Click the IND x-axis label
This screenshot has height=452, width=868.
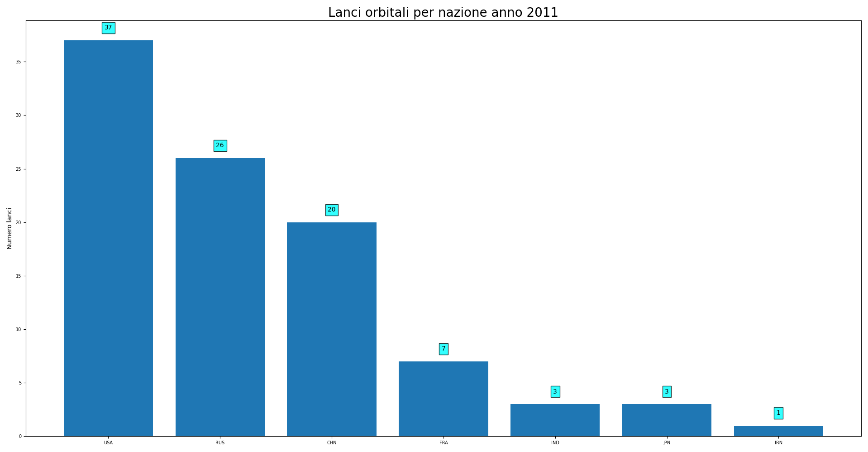[x=555, y=442]
